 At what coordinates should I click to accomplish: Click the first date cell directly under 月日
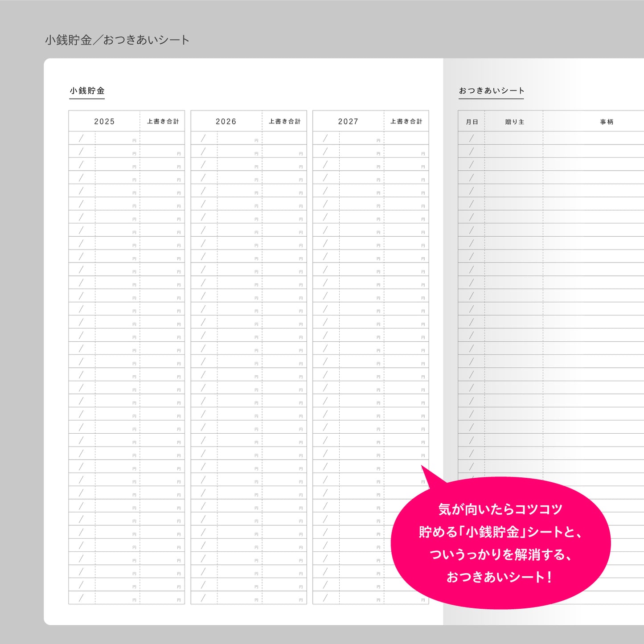click(472, 138)
